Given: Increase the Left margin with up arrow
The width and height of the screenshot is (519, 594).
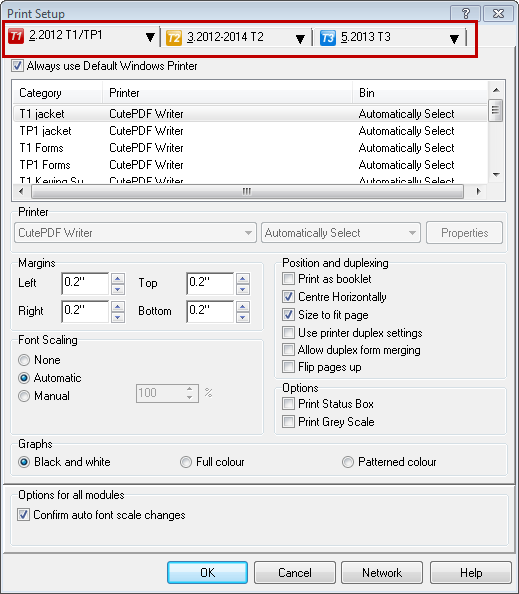Looking at the screenshot, I should [x=118, y=279].
